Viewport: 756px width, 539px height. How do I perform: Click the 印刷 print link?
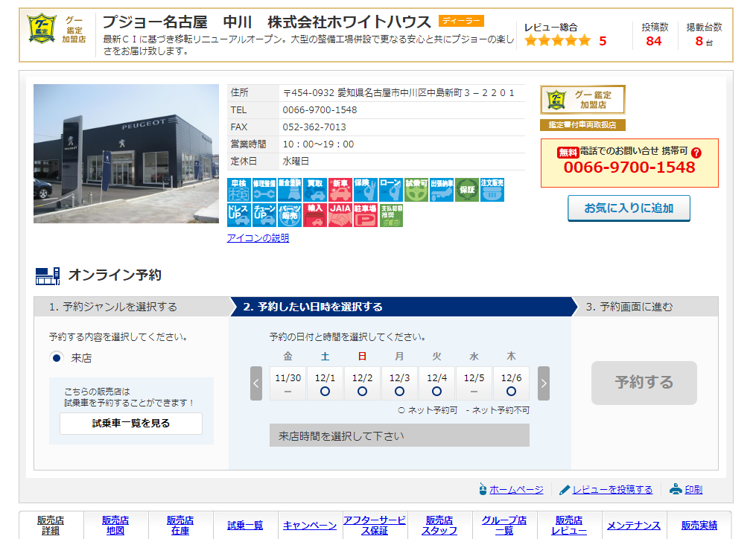click(x=693, y=490)
